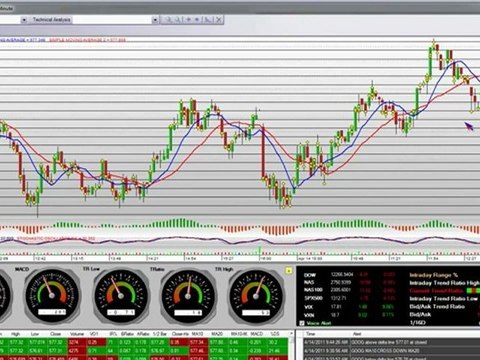This screenshot has height=360, width=480.
Task: Click the Time column header in alerts
Action: tap(310, 334)
